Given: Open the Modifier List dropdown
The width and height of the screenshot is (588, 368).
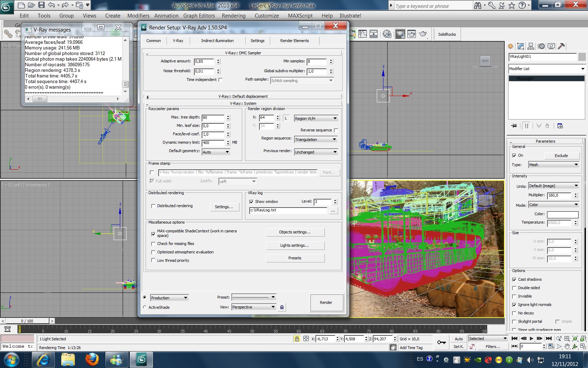Looking at the screenshot, I should pos(547,69).
